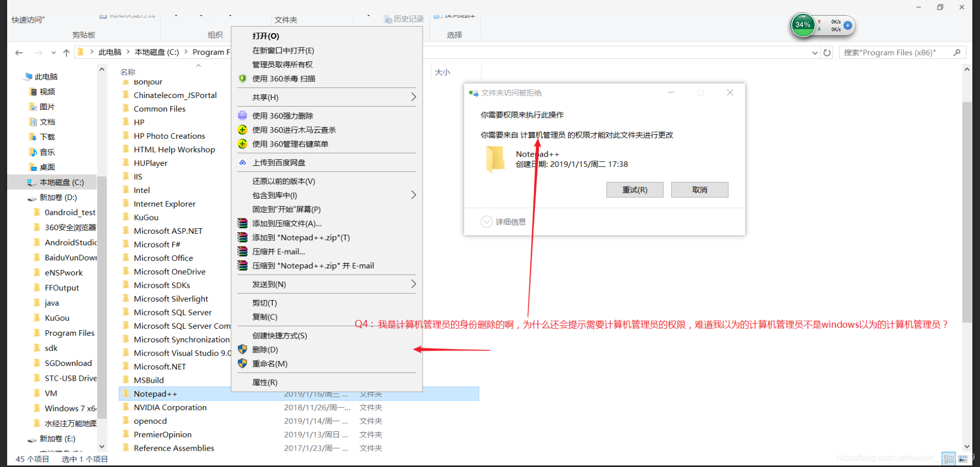Click the 此电脑 computer icon in the sidebar
The height and width of the screenshot is (467, 980).
(x=28, y=77)
